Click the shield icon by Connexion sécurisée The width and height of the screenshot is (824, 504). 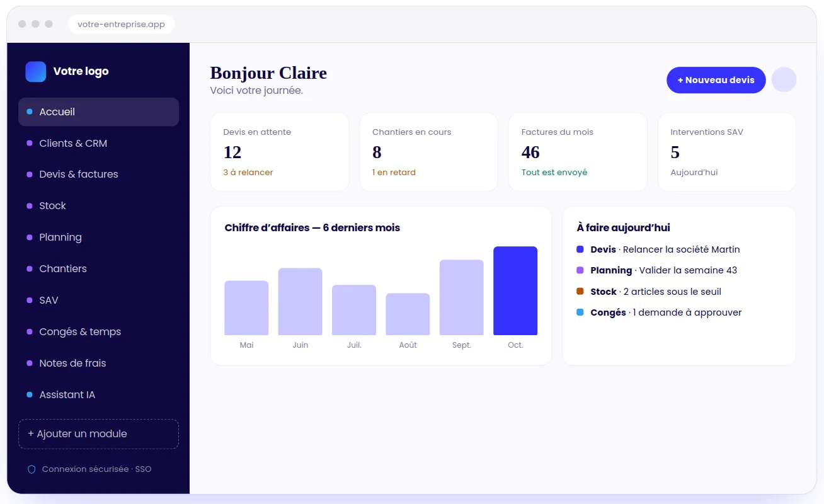(x=31, y=469)
